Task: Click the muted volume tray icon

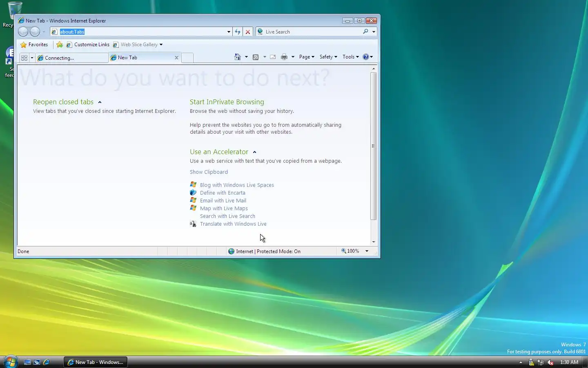Action: (550, 362)
